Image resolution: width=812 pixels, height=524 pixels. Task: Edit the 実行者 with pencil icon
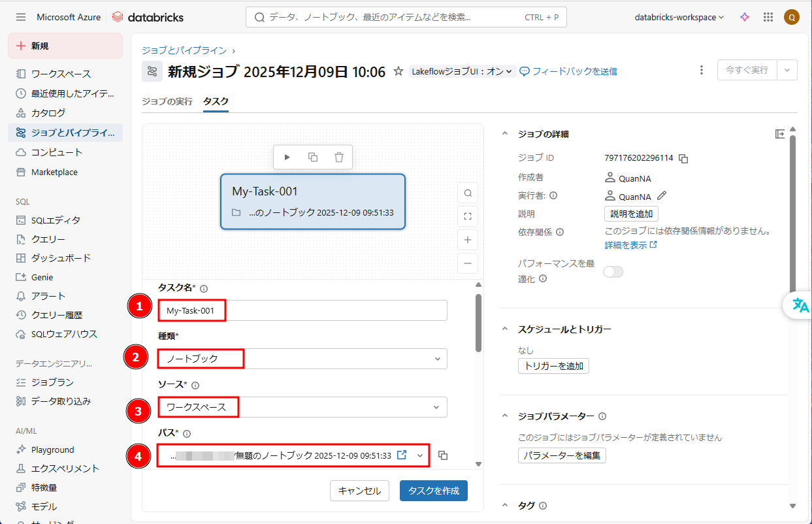(x=662, y=195)
